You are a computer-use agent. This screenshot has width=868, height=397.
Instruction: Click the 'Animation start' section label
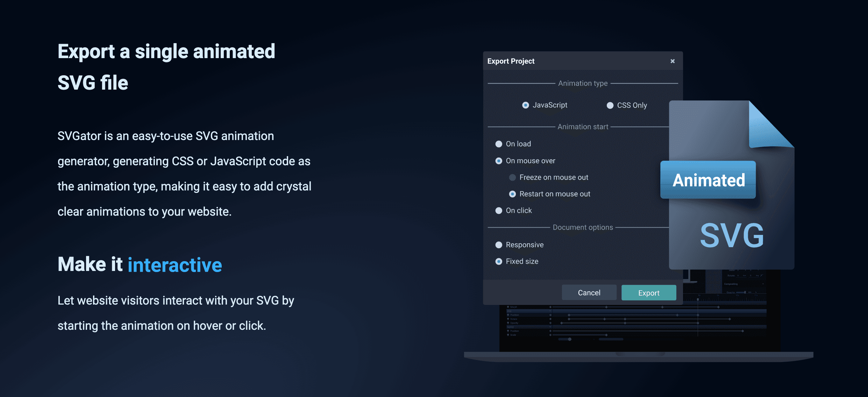tap(583, 127)
